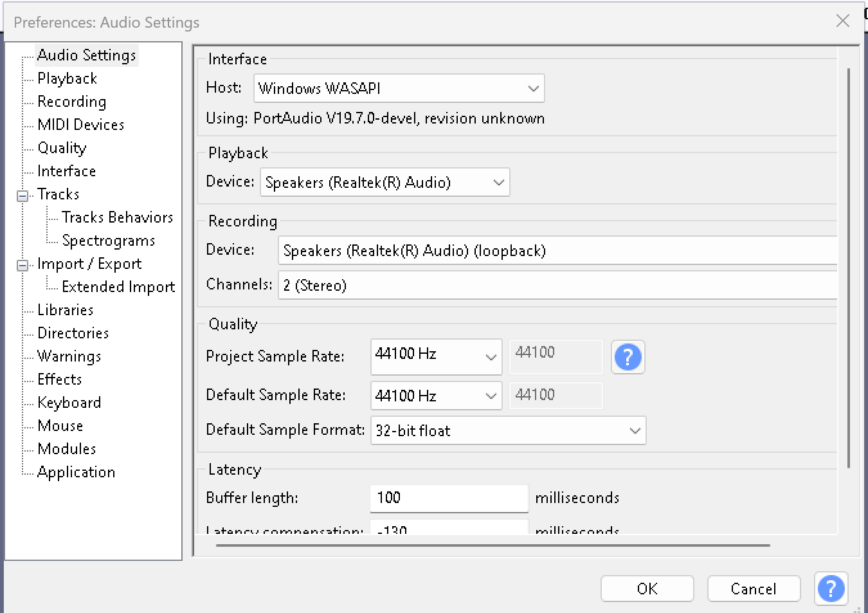Screen dimensions: 868x613
Task: Open the Keyboard preferences page
Action: [69, 402]
